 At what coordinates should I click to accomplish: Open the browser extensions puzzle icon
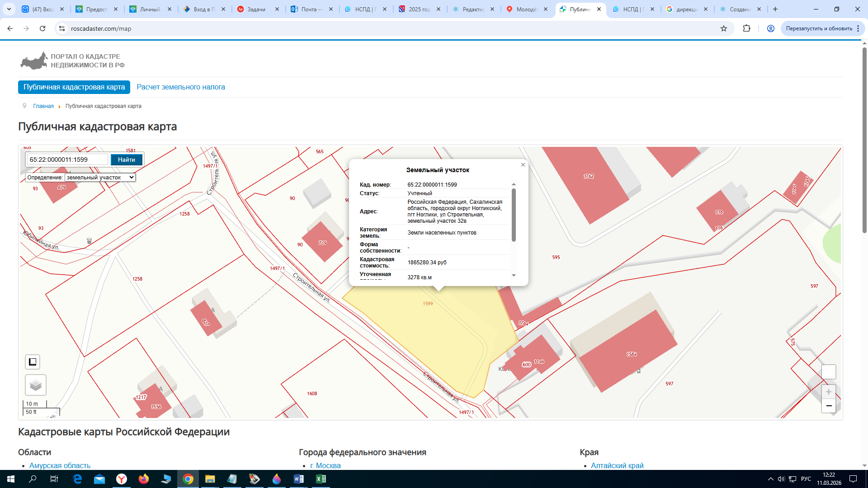point(746,28)
